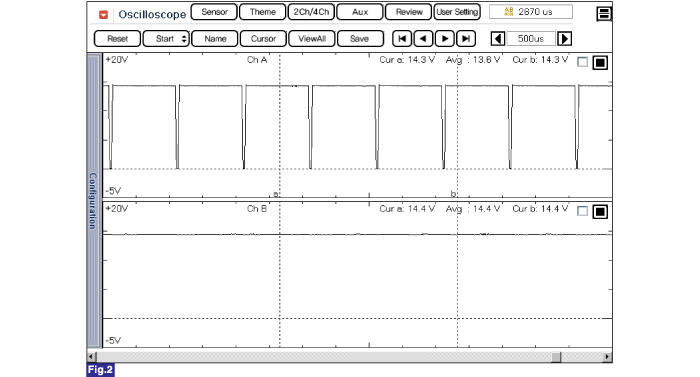
Task: Click the 2870 us cursor interval readout
Action: (531, 12)
